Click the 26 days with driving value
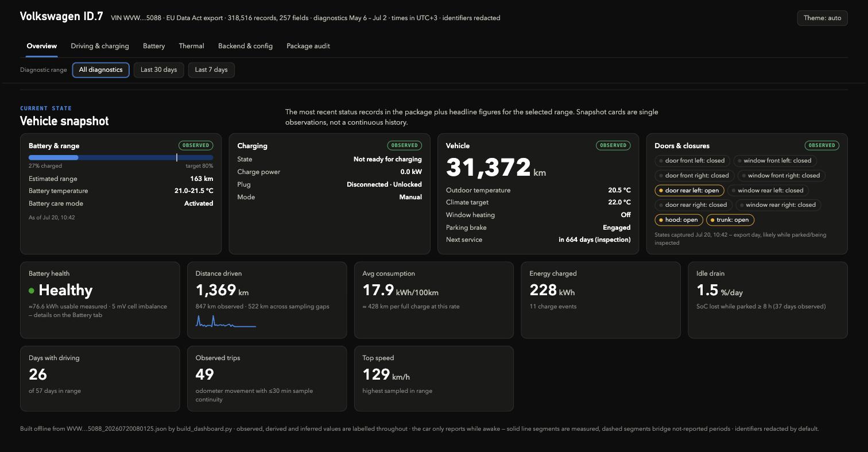The width and height of the screenshot is (868, 452). coord(38,374)
